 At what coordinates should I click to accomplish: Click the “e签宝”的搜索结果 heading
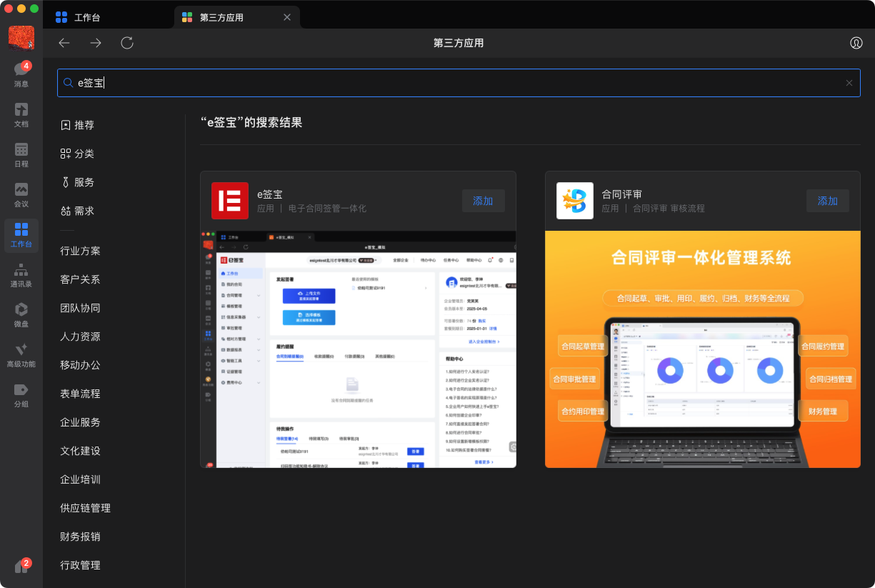click(251, 122)
